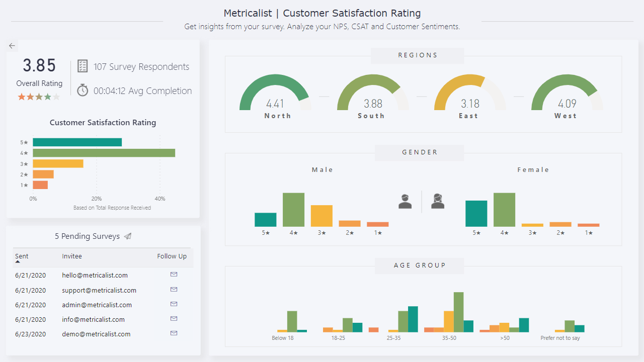Click the 4-star bar in satisfaction chart
The height and width of the screenshot is (362, 644).
coord(104,153)
